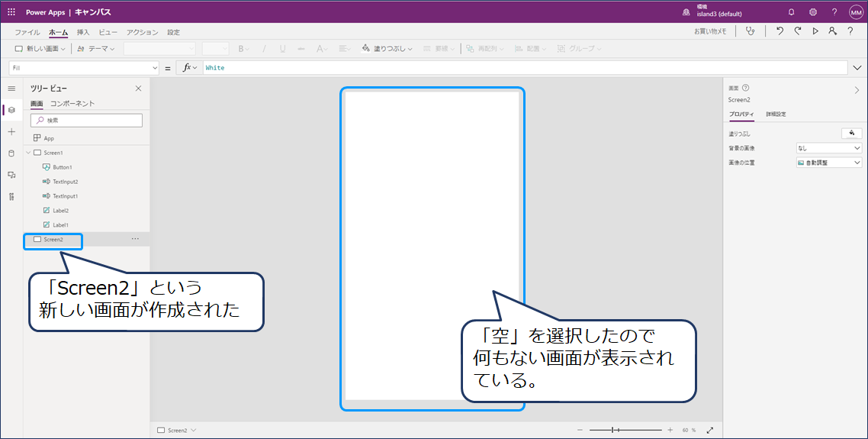Redo the last action

pyautogui.click(x=797, y=31)
